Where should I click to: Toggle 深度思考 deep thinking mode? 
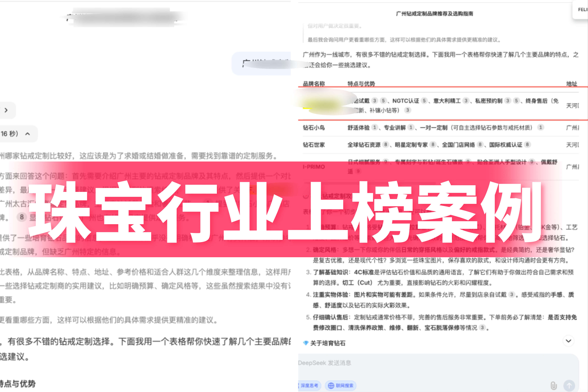point(309,385)
